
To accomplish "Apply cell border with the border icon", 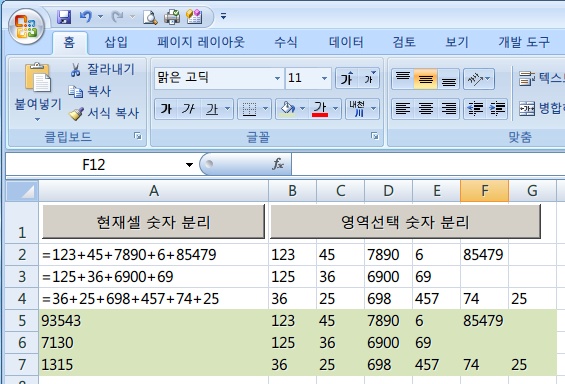I will [249, 109].
